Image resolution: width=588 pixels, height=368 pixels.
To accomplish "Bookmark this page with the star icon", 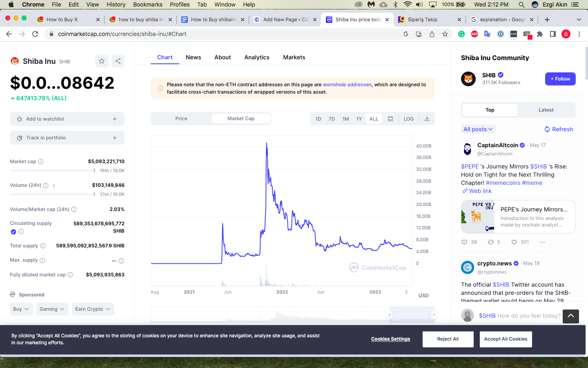I will [445, 34].
